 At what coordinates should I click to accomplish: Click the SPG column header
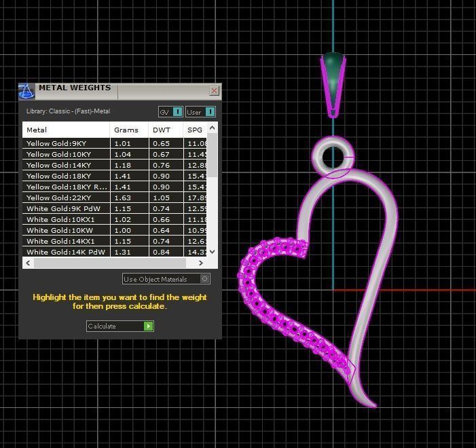click(x=195, y=130)
